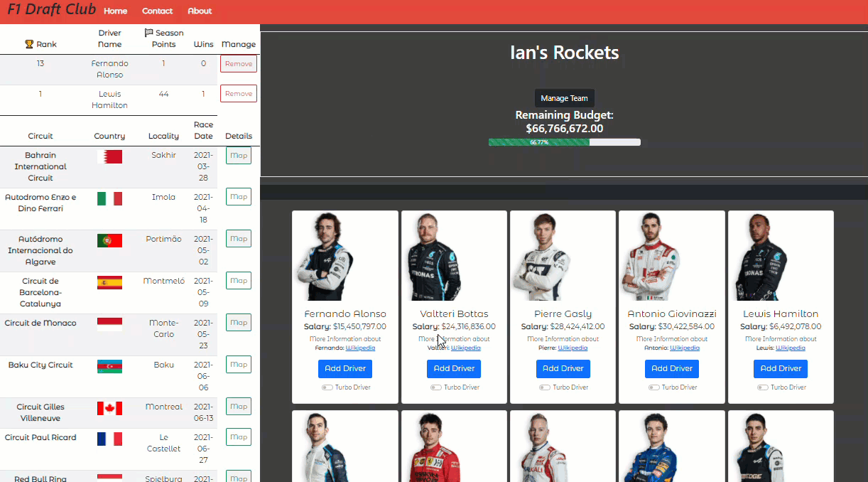Screen dimensions: 868x482
Task: Click the Bahrain flag icon
Action: [x=109, y=156]
